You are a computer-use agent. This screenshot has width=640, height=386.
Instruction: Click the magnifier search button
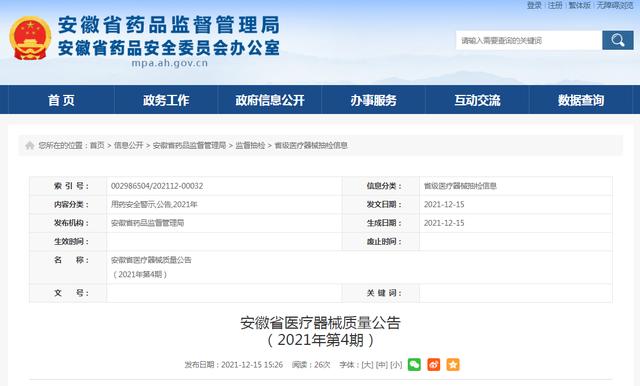coord(618,40)
